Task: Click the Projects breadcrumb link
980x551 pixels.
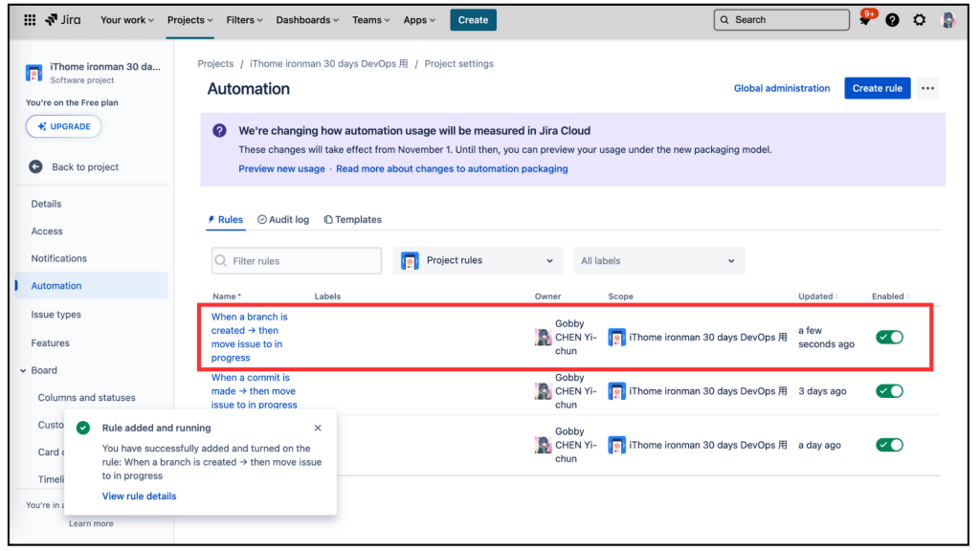Action: pyautogui.click(x=215, y=64)
